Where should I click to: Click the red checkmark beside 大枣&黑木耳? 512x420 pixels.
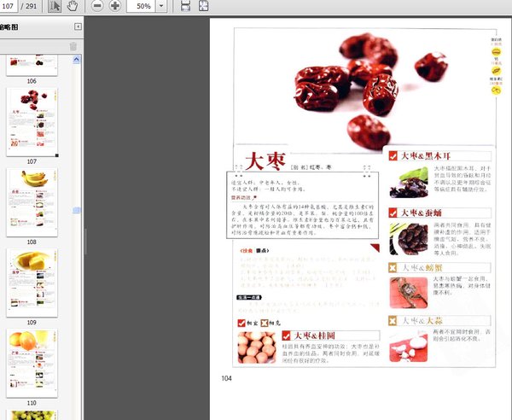(393, 156)
